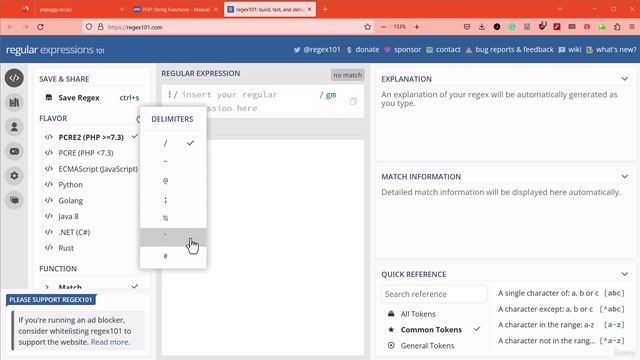Bookmark this page with the star icon
This screenshot has width=640, height=360.
[367, 27]
